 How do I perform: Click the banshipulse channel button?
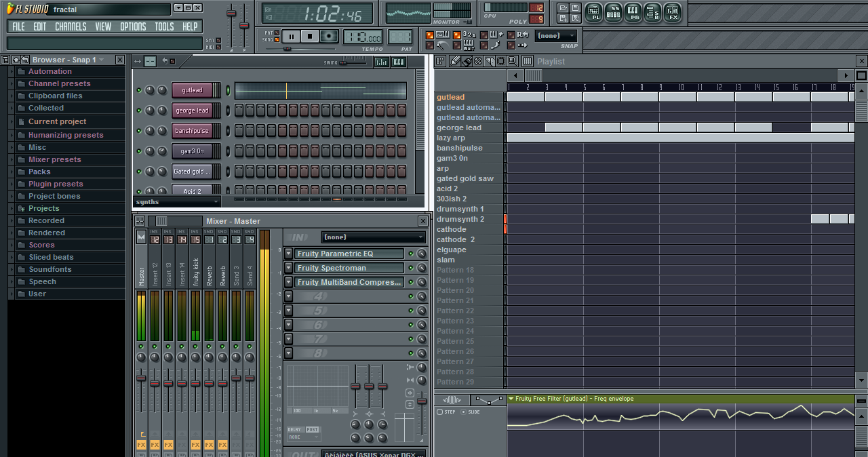click(192, 131)
